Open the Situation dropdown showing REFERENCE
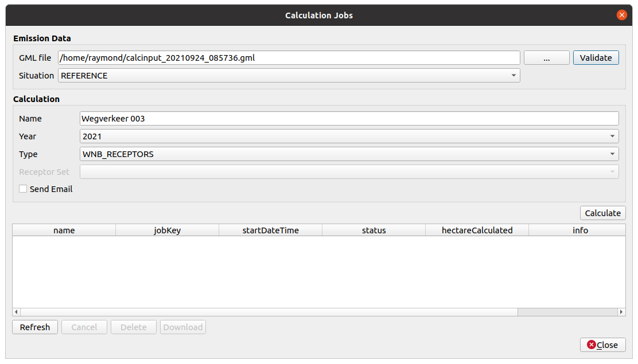The height and width of the screenshot is (364, 638). (x=289, y=76)
